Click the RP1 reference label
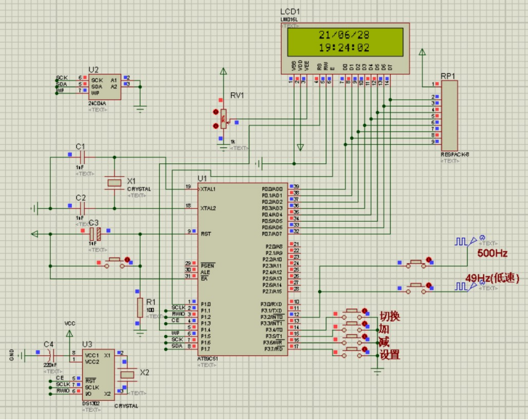This screenshot has height=420, width=528. click(448, 76)
